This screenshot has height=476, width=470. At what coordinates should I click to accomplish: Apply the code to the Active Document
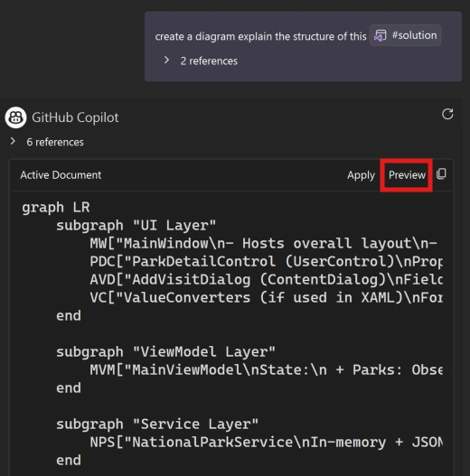coord(361,175)
